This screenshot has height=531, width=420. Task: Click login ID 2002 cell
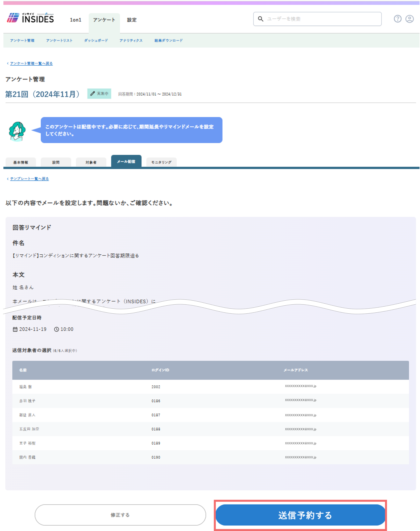click(156, 387)
